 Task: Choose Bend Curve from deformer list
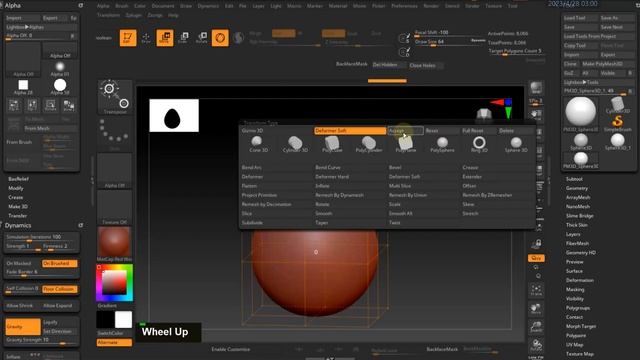pos(328,167)
